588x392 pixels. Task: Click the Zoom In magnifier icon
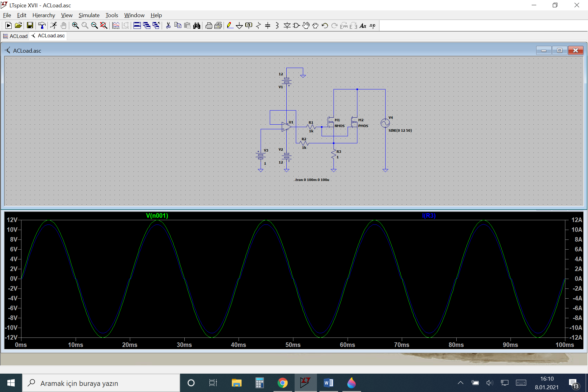tap(75, 26)
